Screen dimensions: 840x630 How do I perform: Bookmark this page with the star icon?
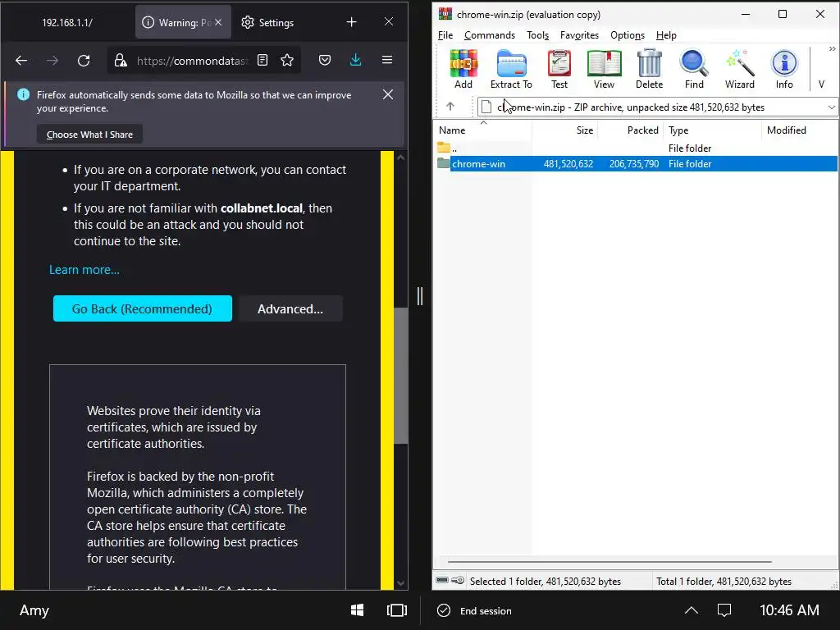[287, 60]
